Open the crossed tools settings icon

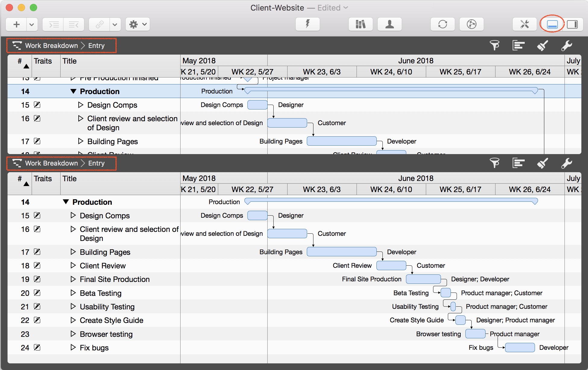(x=525, y=24)
